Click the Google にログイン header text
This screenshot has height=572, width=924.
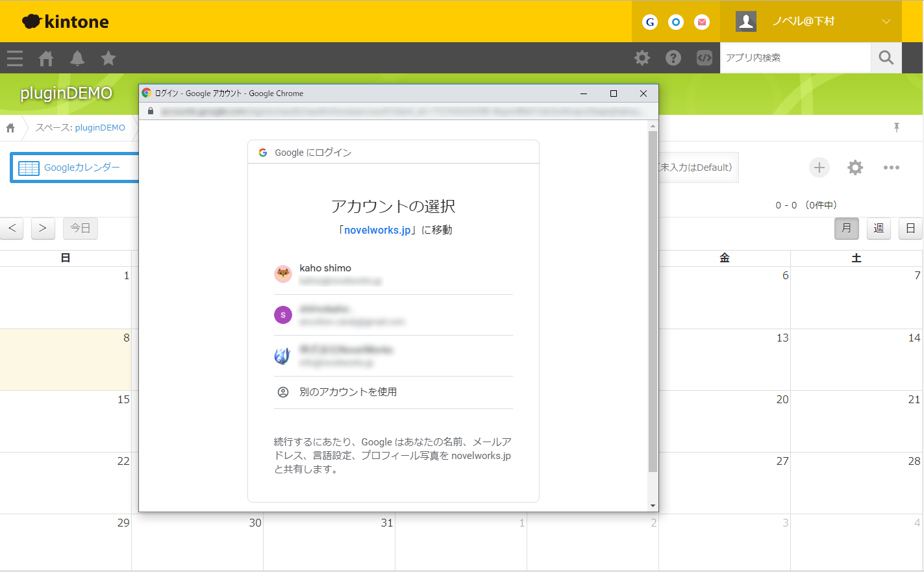point(313,153)
